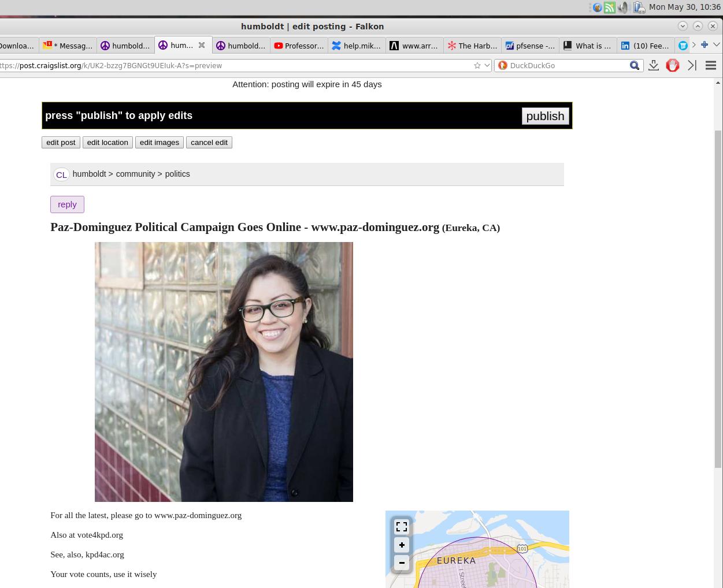Click 'Your vote counts, use it wisely' text
723x588 pixels.
point(103,574)
